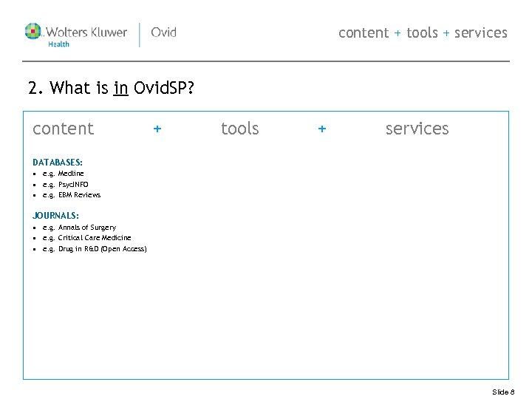
Task: Click the Health label under the logo
Action: click(x=58, y=44)
